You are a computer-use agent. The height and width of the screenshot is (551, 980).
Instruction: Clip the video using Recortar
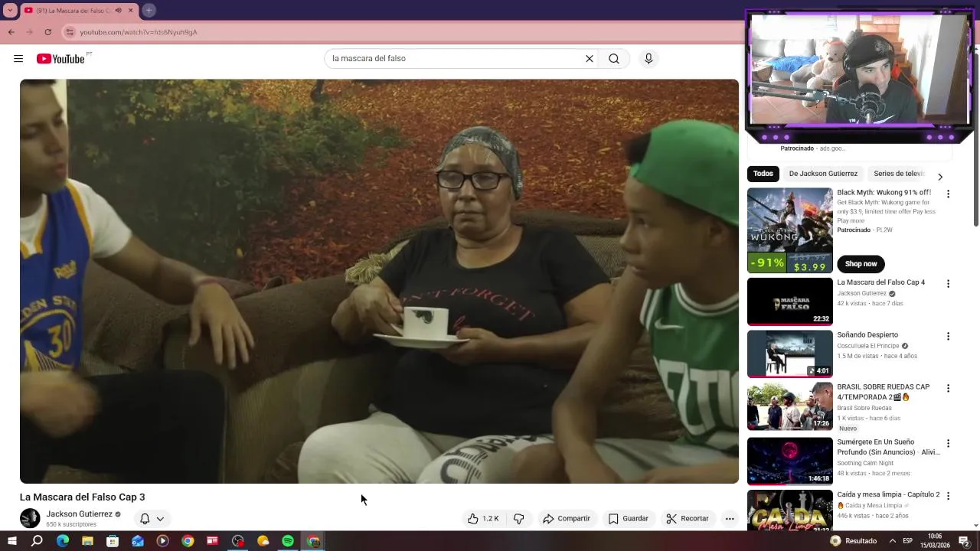688,519
